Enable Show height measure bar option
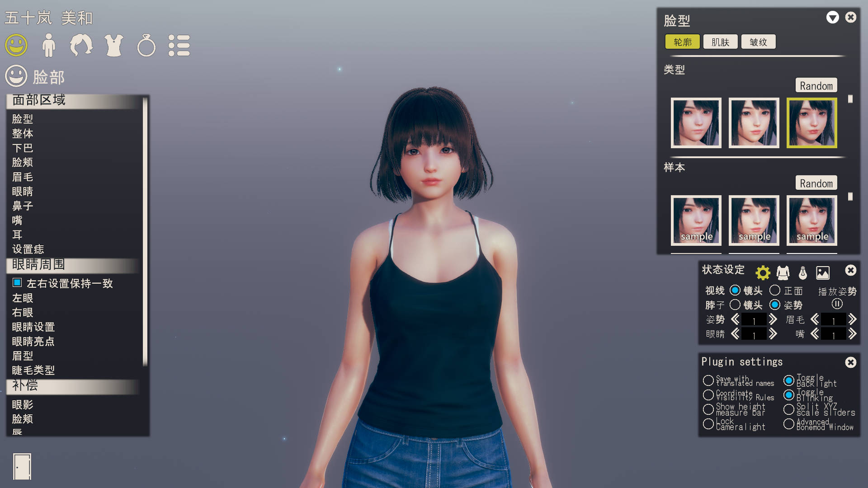 coord(708,409)
